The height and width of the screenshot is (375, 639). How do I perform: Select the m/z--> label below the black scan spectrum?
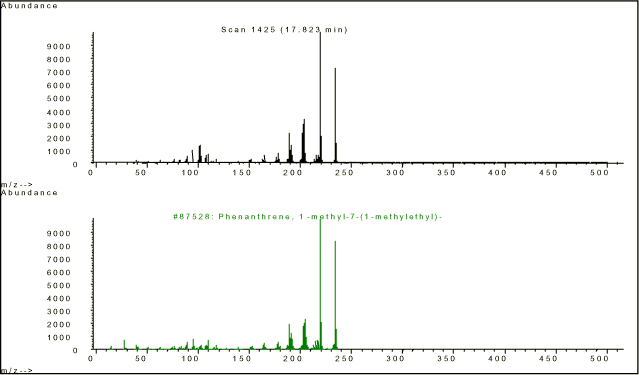coord(17,185)
